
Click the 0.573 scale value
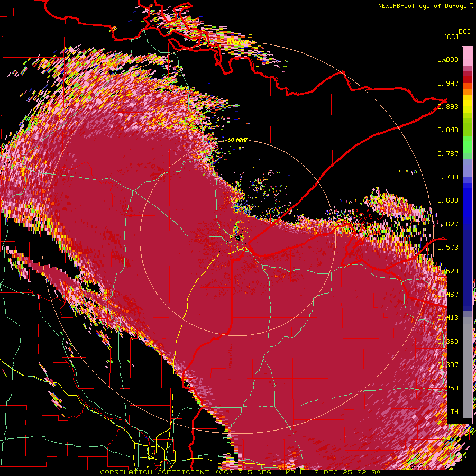coord(448,248)
